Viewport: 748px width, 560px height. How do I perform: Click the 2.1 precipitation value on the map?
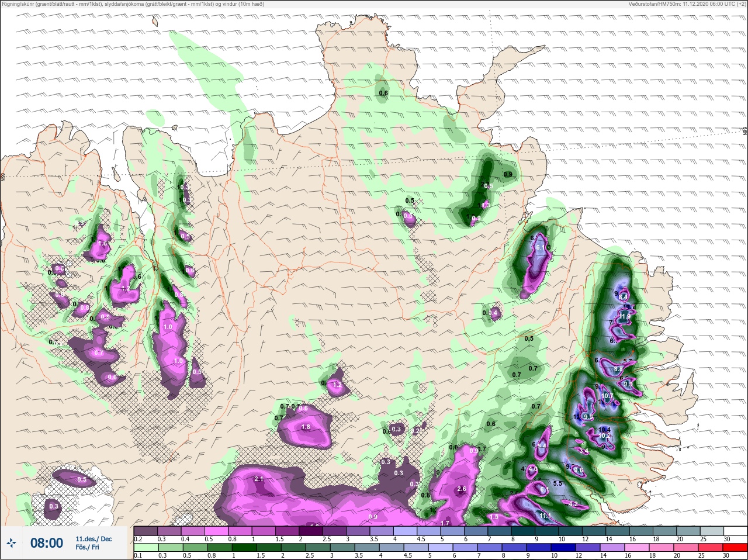point(259,479)
